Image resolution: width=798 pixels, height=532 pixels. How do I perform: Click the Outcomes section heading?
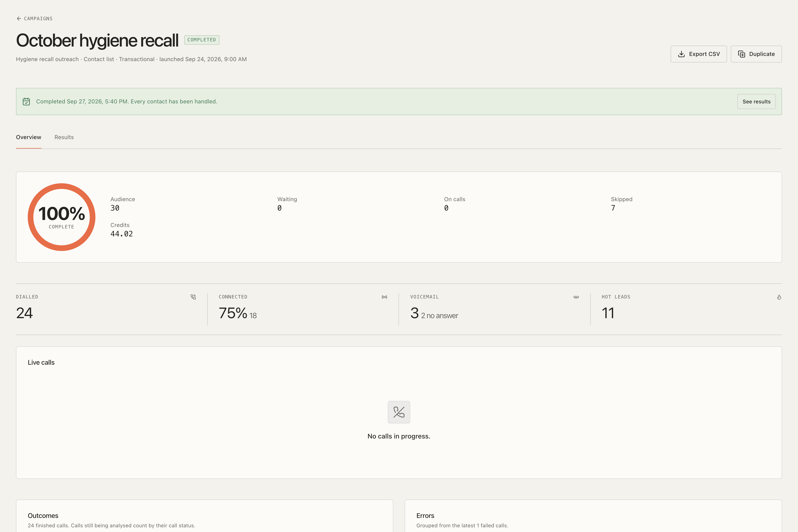(x=43, y=515)
